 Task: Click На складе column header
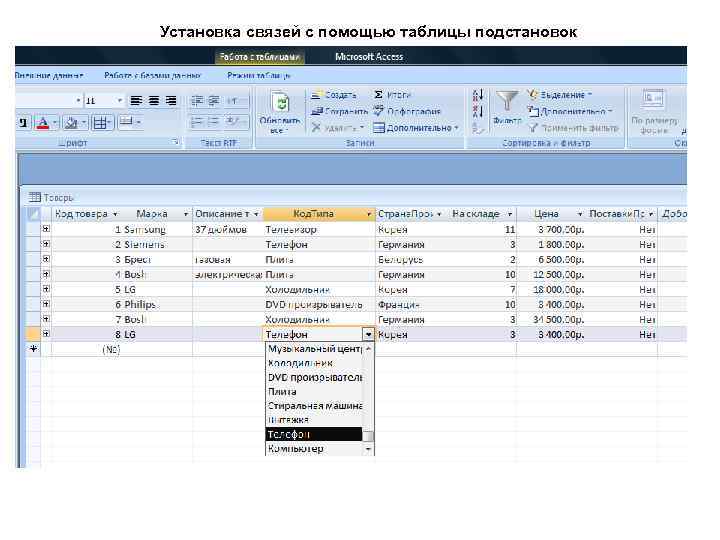point(482,214)
